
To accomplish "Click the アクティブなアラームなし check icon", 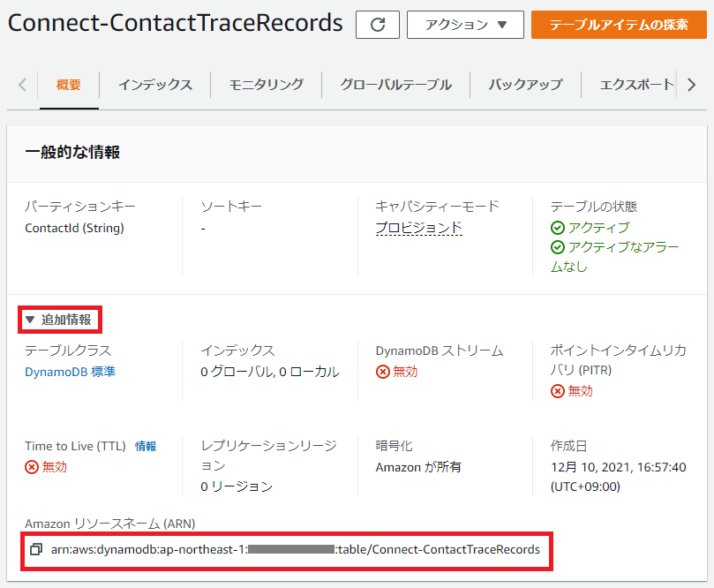I will (x=558, y=247).
